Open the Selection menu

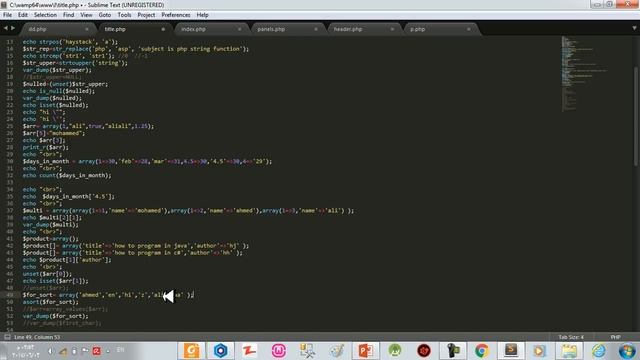pos(45,15)
